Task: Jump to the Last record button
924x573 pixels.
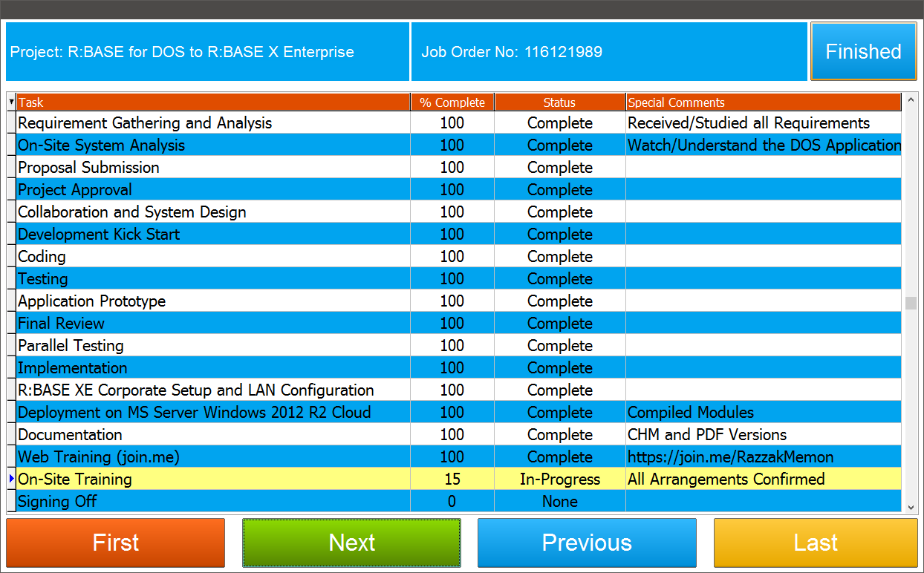Action: (816, 543)
